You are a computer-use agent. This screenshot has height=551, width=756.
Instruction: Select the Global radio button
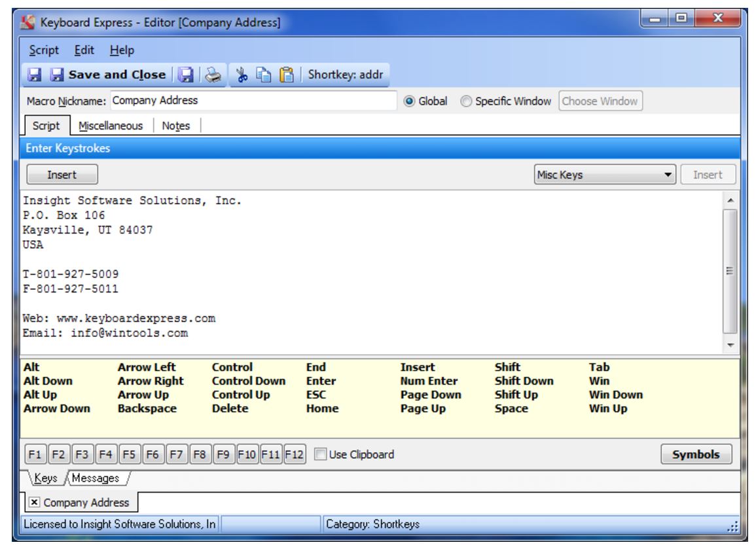410,101
